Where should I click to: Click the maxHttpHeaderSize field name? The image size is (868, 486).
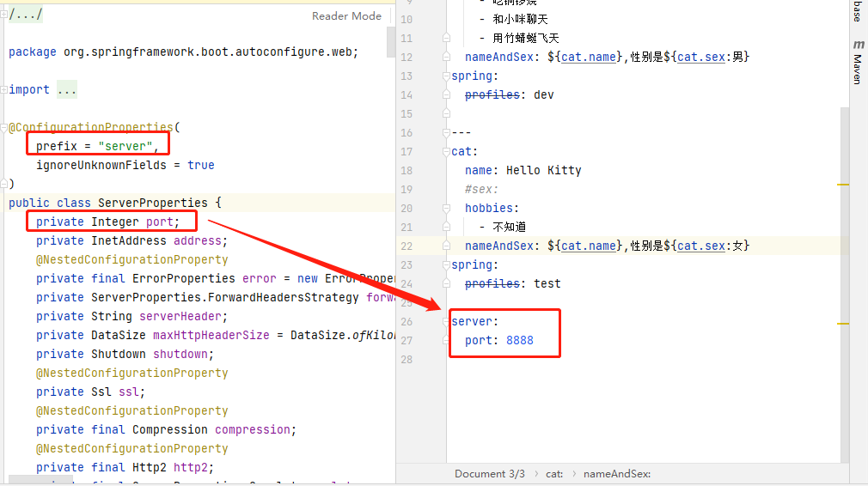pos(211,336)
